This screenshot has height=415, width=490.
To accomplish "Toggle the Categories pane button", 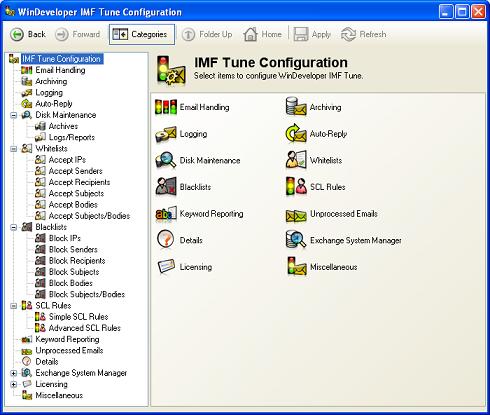I will click(142, 34).
